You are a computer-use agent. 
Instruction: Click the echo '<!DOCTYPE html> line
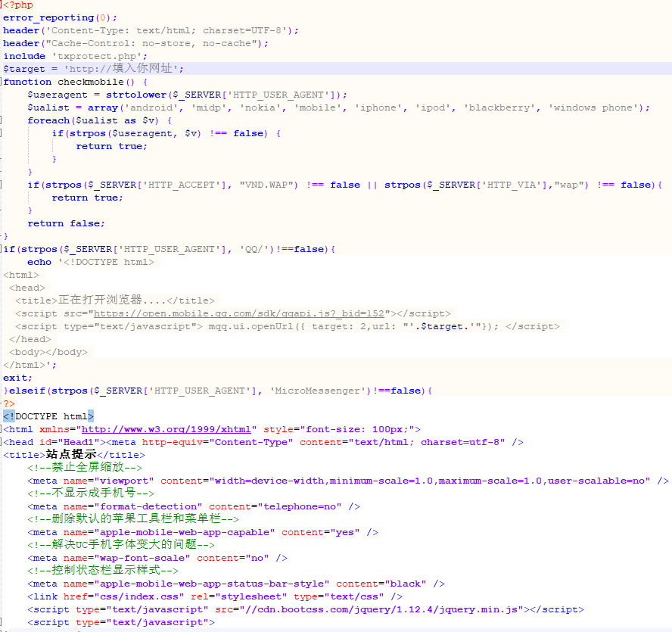pos(91,263)
